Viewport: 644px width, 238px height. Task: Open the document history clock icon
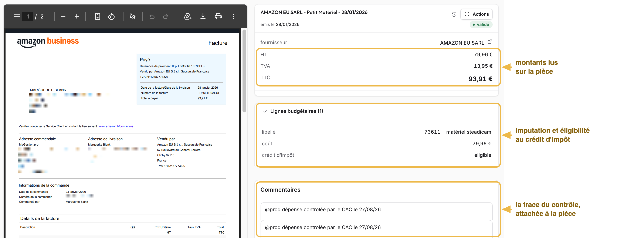pos(454,14)
